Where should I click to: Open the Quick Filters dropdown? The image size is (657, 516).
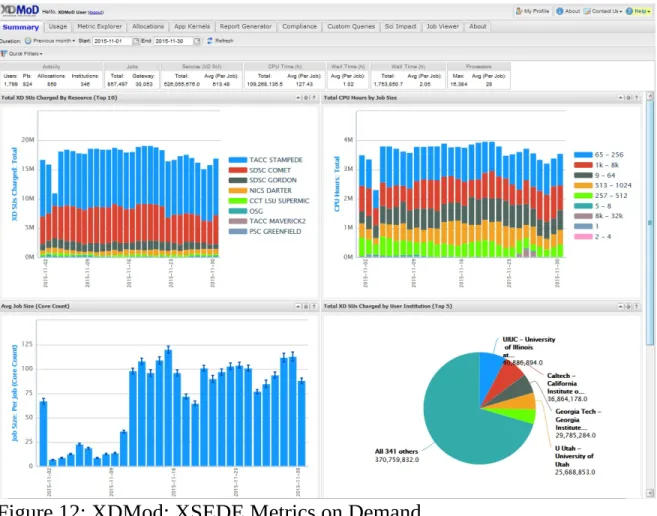pos(22,54)
